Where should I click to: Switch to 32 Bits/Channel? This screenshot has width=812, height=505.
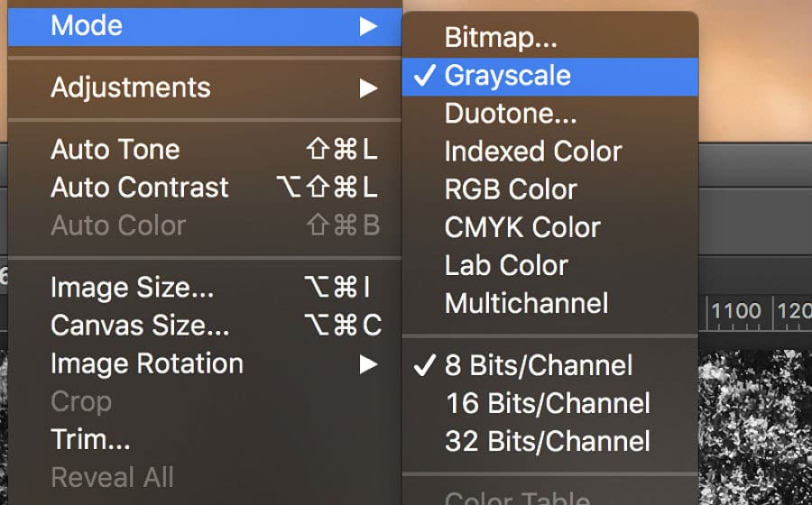548,441
